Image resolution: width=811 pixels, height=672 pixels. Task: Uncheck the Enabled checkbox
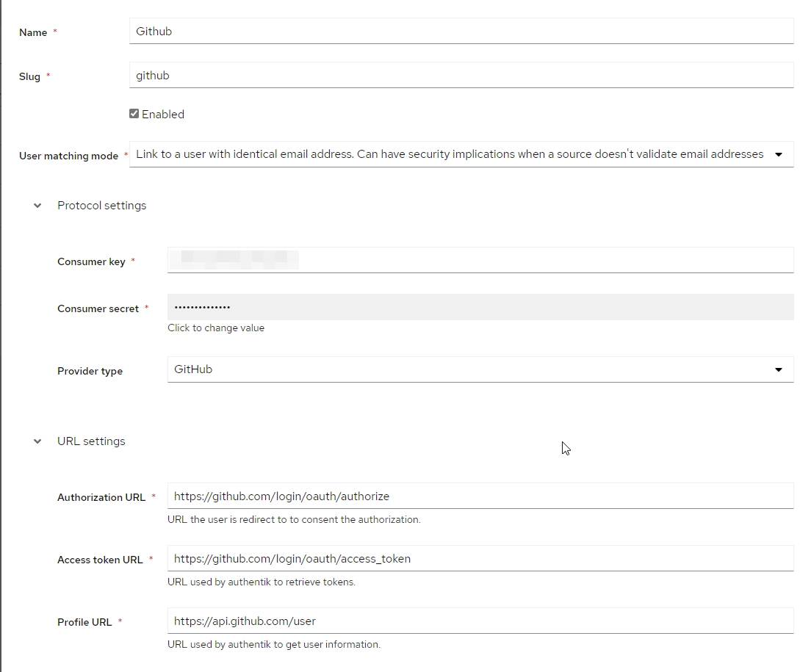[134, 114]
